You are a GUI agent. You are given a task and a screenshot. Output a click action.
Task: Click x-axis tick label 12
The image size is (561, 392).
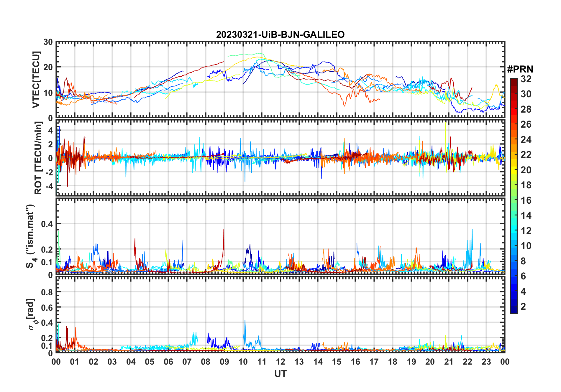point(280,362)
